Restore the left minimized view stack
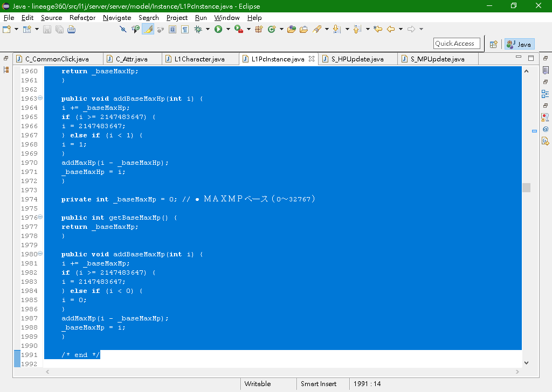 tap(6, 58)
